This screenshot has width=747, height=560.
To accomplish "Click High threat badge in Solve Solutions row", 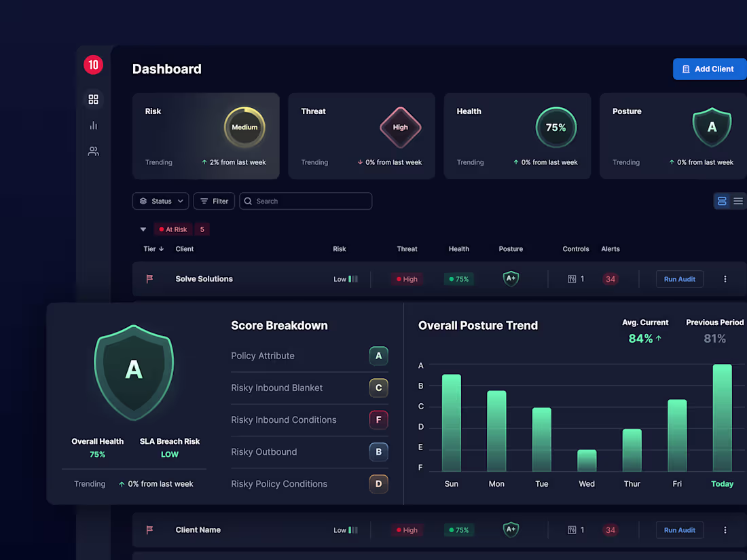I will pyautogui.click(x=407, y=279).
